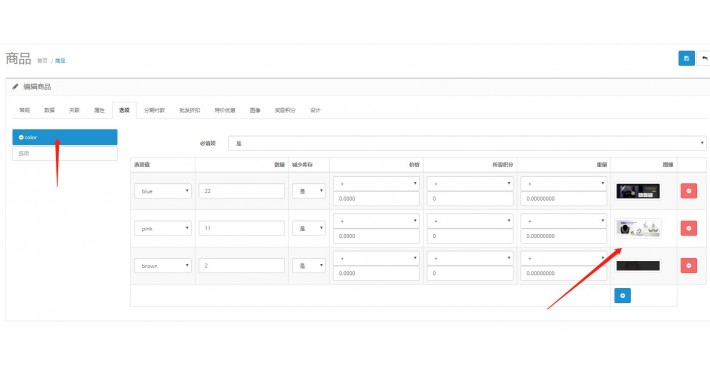Viewport: 710px width, 380px height.
Task: Click the 商品 breadcrumb link
Action: pyautogui.click(x=60, y=61)
